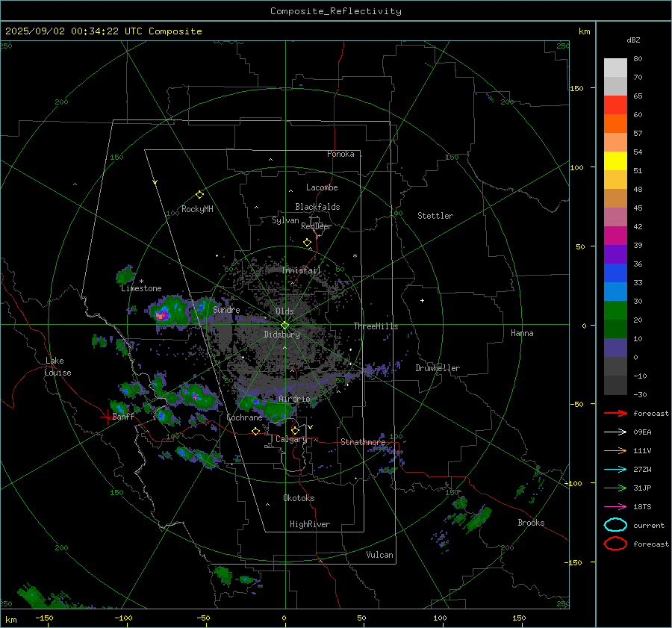Click the yellow diamond marker above Calgary
The height and width of the screenshot is (628, 672).
pos(295,430)
